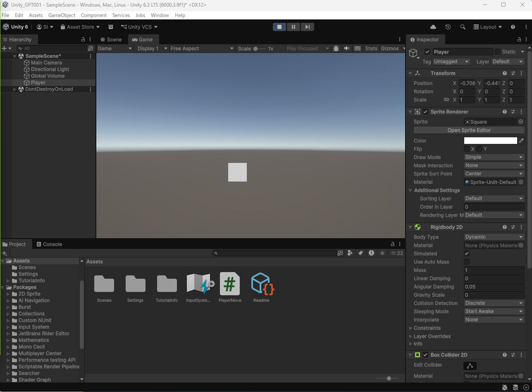Image resolution: width=532 pixels, height=392 pixels.
Task: Enable the Use Auto Mass checkbox
Action: [467, 262]
